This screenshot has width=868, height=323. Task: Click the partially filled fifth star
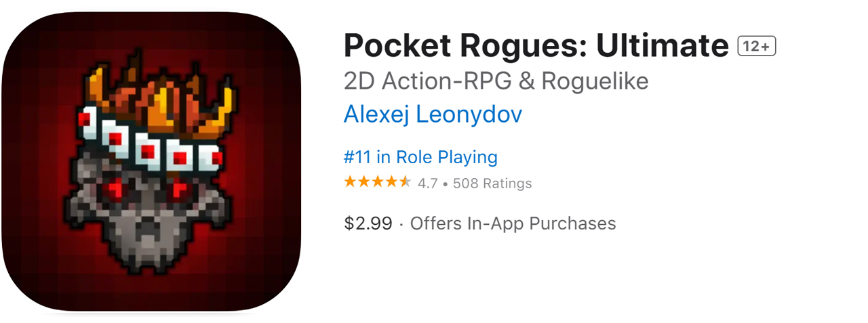click(405, 181)
